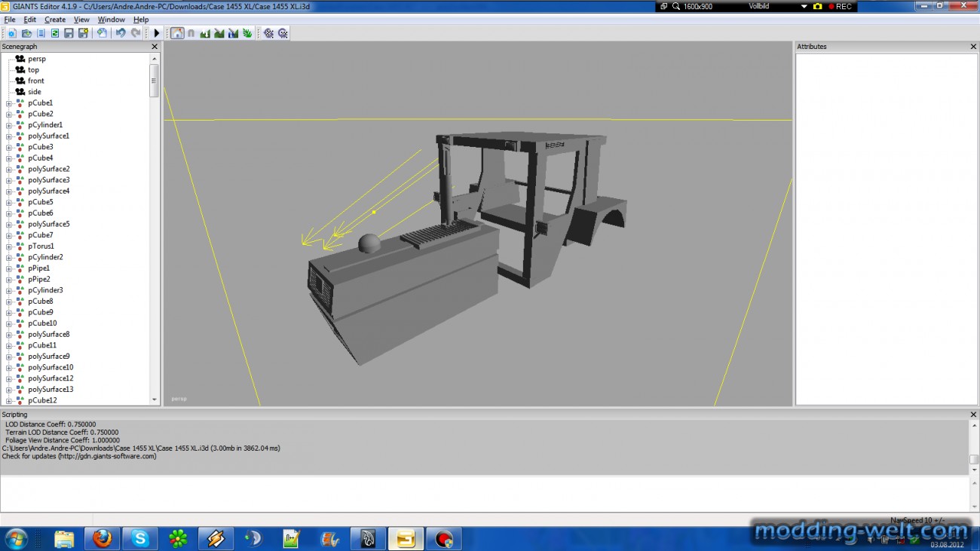Open the File menu

[10, 20]
